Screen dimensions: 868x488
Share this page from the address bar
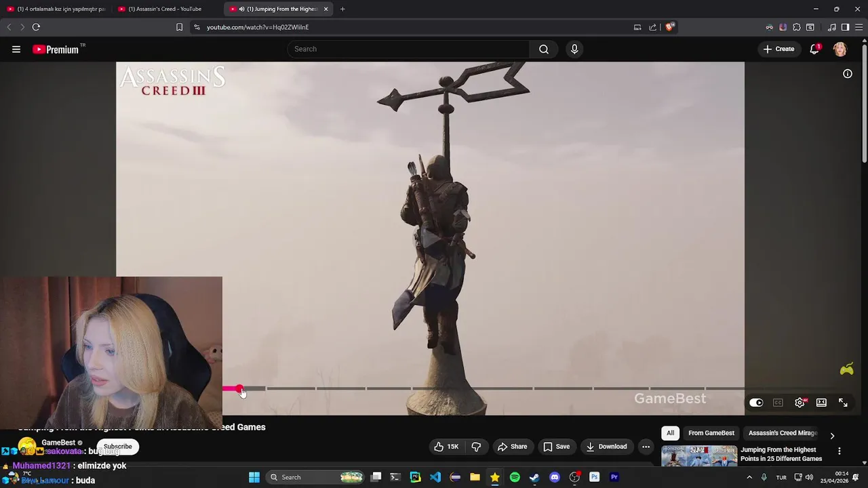coord(652,27)
